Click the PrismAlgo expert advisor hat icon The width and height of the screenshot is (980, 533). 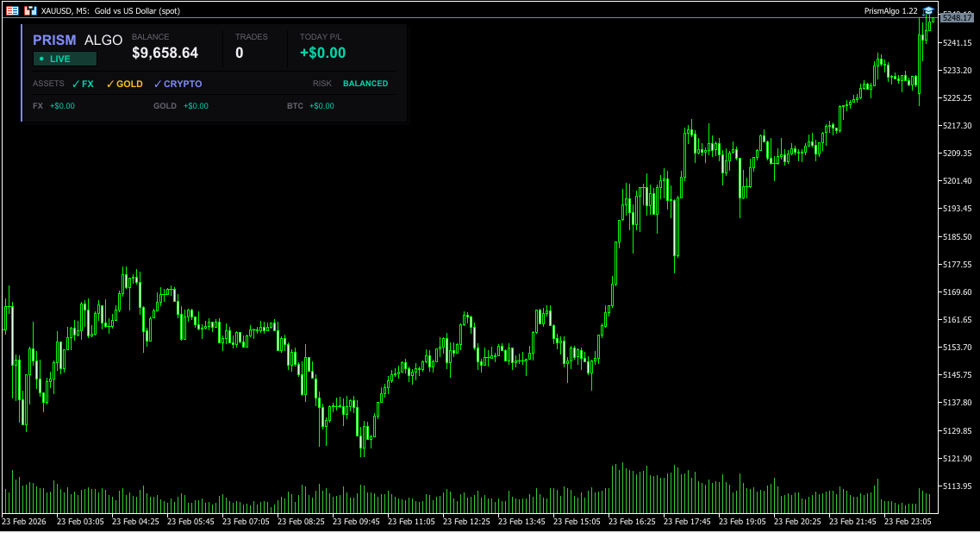[x=928, y=10]
